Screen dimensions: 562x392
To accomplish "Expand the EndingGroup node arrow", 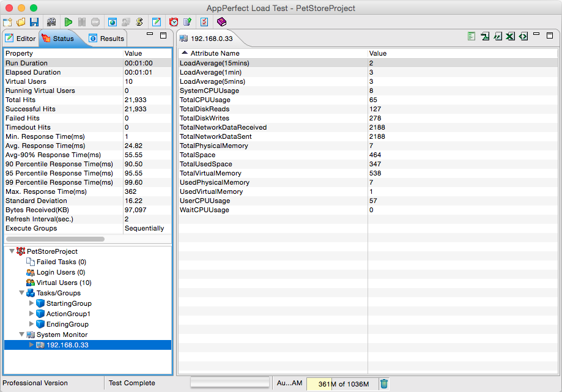I will (31, 324).
